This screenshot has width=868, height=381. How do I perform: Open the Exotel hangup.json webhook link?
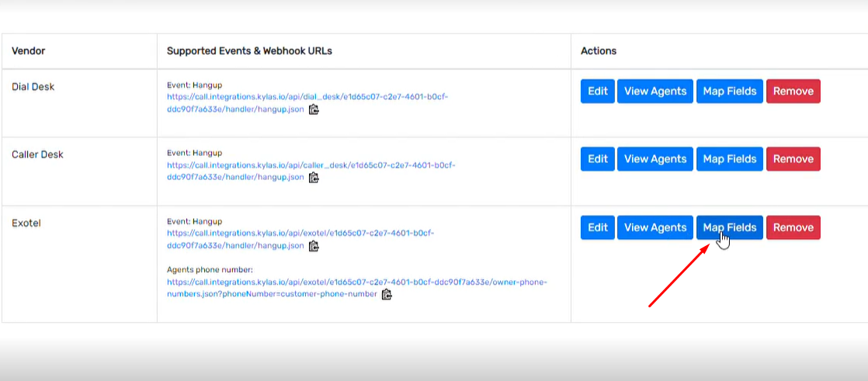click(300, 240)
